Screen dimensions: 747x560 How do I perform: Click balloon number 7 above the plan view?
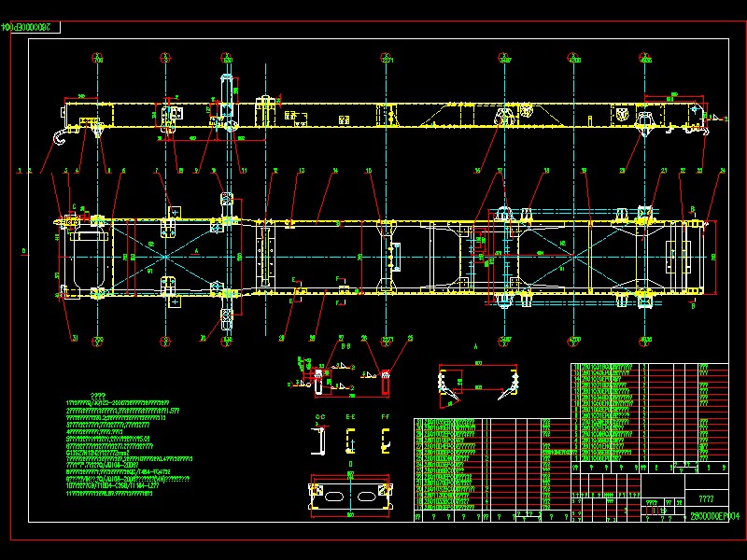(x=156, y=171)
